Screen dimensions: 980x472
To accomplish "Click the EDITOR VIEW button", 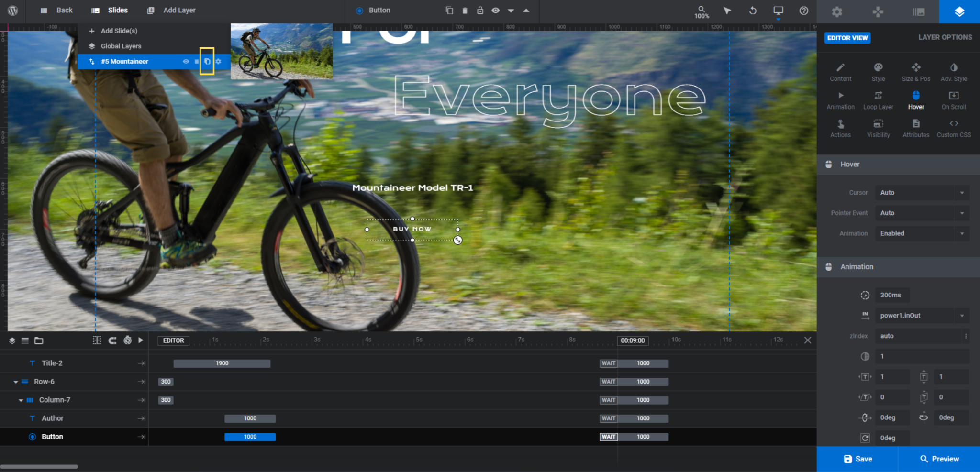I will tap(847, 38).
